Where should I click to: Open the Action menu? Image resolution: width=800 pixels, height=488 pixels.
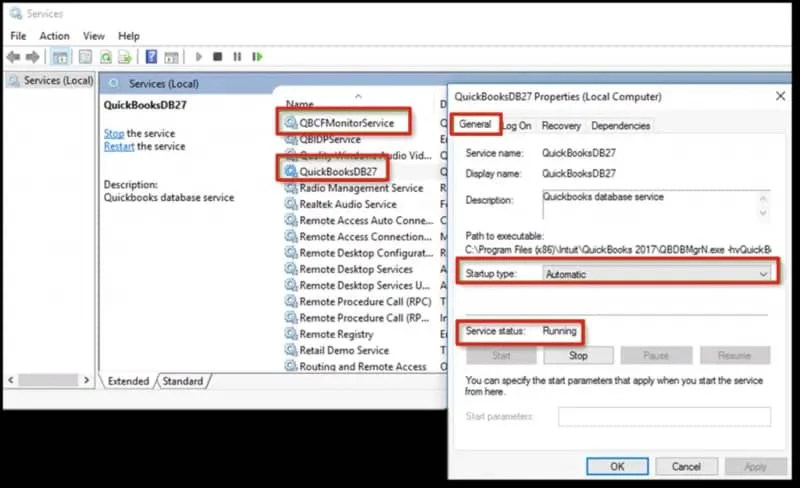point(55,36)
